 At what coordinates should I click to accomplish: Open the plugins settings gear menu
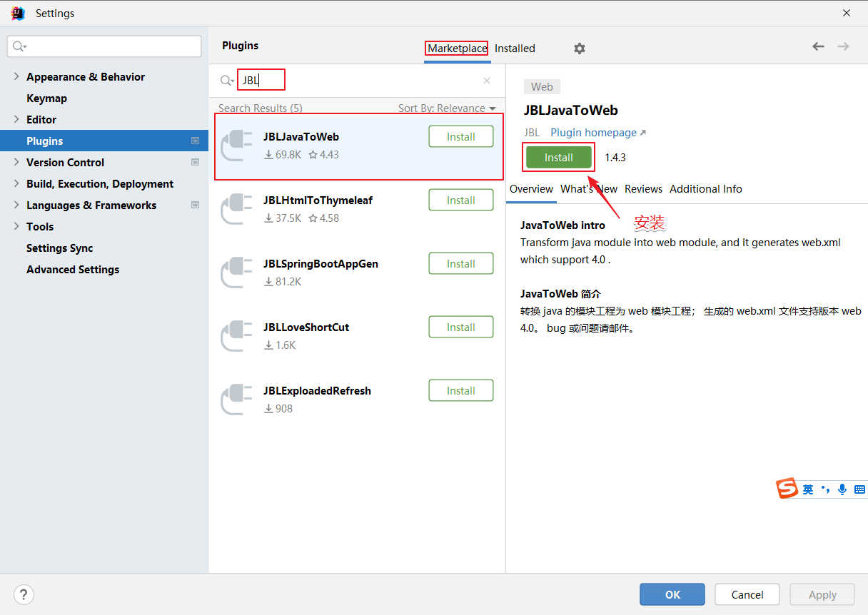click(580, 49)
